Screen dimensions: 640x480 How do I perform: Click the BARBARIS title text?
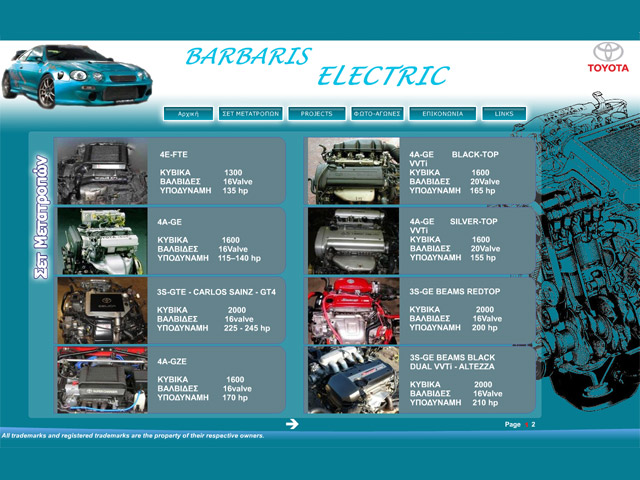point(249,57)
